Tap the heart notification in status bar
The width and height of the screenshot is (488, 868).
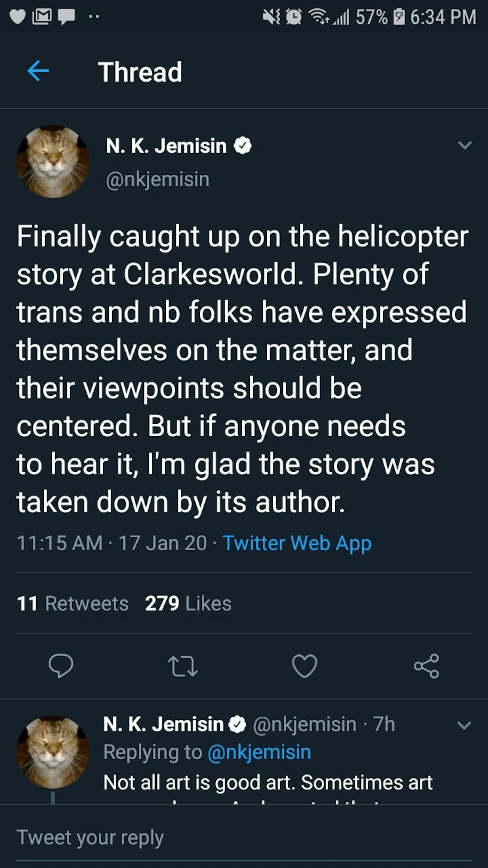click(18, 17)
